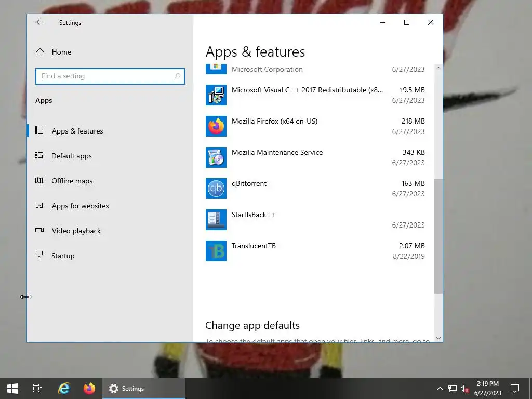Viewport: 532px width, 399px height.
Task: Minimize the Settings window
Action: pyautogui.click(x=383, y=22)
